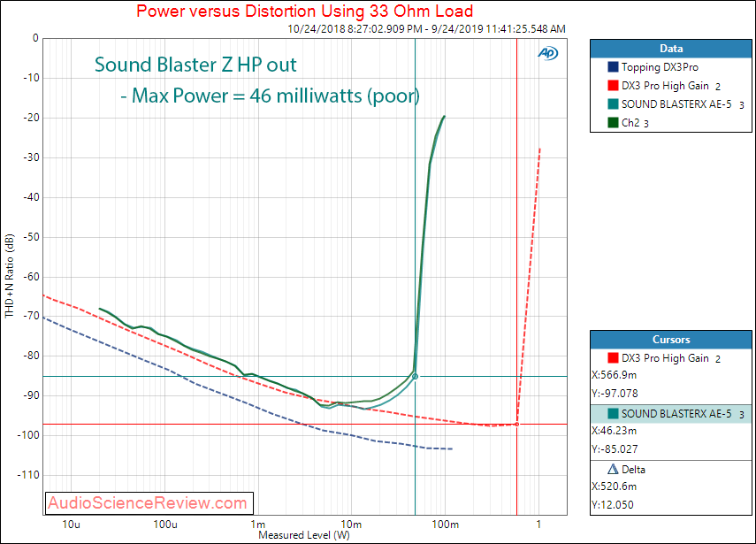Select the teal cursor marker on the graph

(x=415, y=376)
